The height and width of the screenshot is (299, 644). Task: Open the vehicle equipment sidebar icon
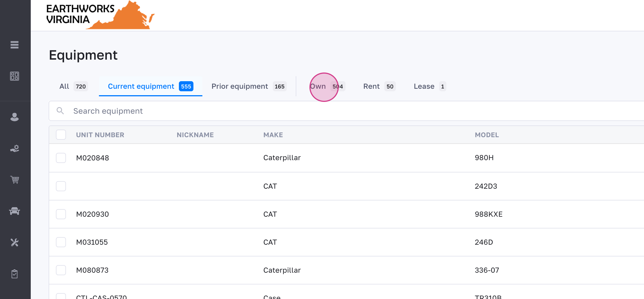pyautogui.click(x=15, y=211)
